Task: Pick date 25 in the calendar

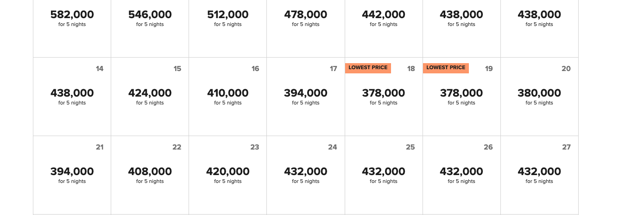Action: pyautogui.click(x=384, y=175)
